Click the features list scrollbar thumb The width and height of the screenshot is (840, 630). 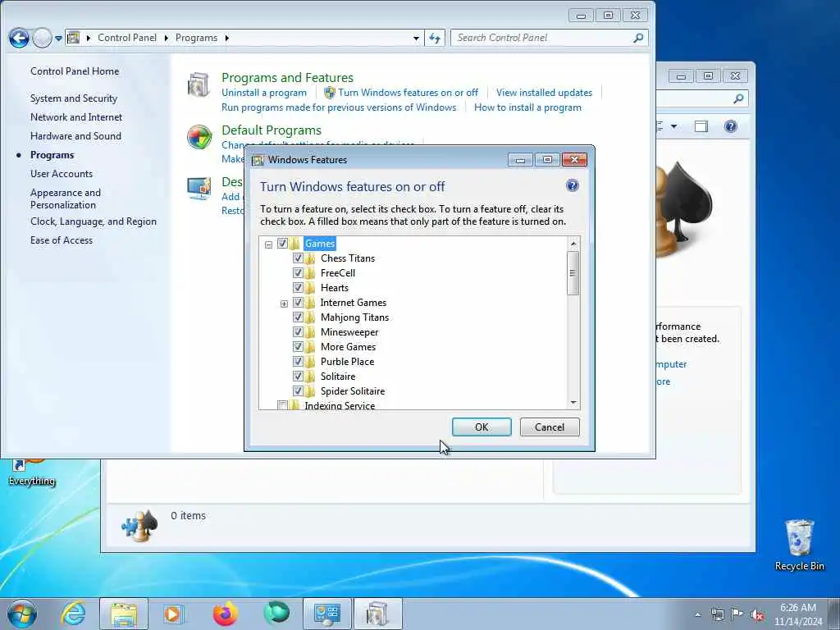(x=573, y=273)
